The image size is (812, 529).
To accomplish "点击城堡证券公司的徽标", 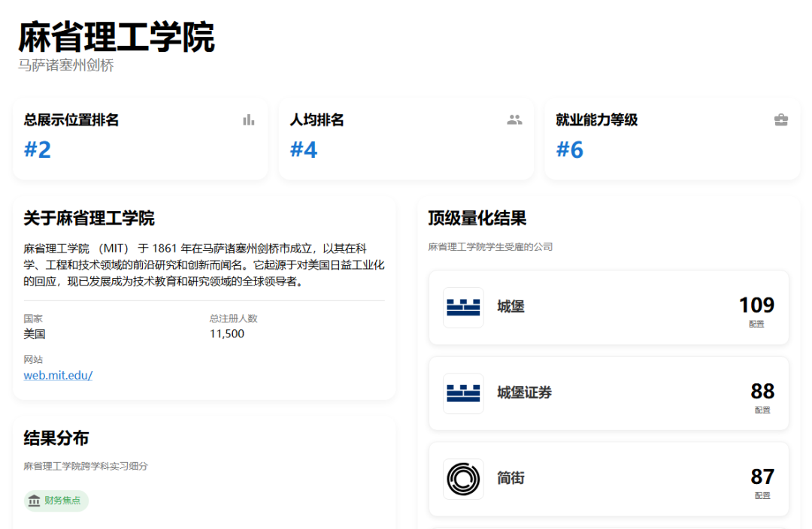I will click(x=463, y=393).
